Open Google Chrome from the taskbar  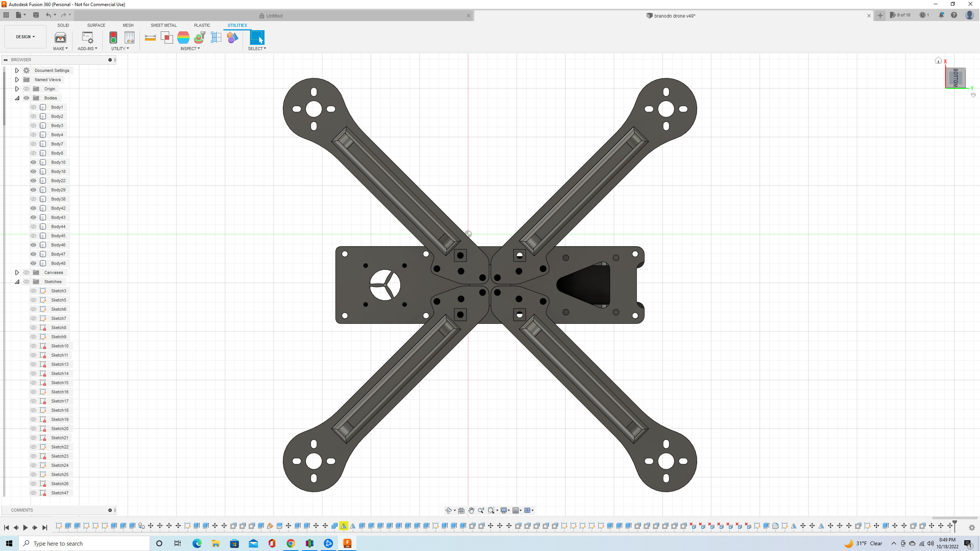(291, 543)
